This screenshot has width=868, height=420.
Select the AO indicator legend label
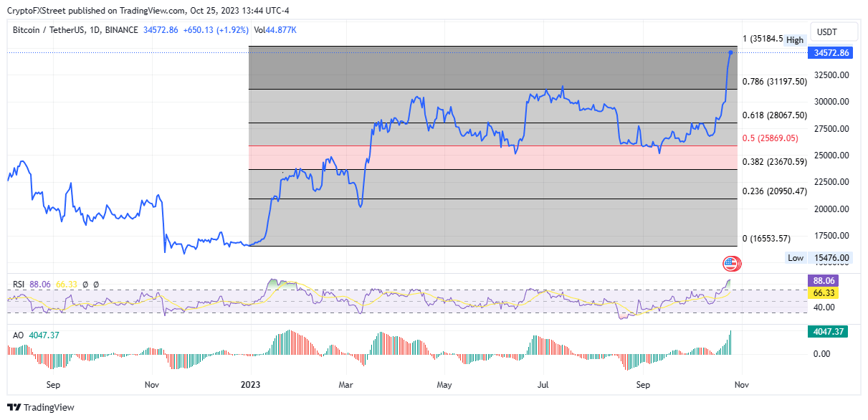pos(19,335)
